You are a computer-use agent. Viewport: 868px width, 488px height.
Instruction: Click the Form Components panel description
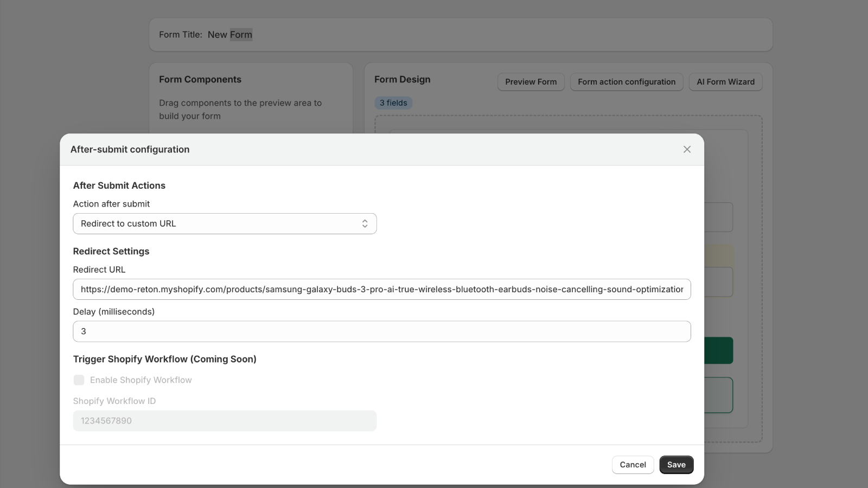tap(240, 109)
